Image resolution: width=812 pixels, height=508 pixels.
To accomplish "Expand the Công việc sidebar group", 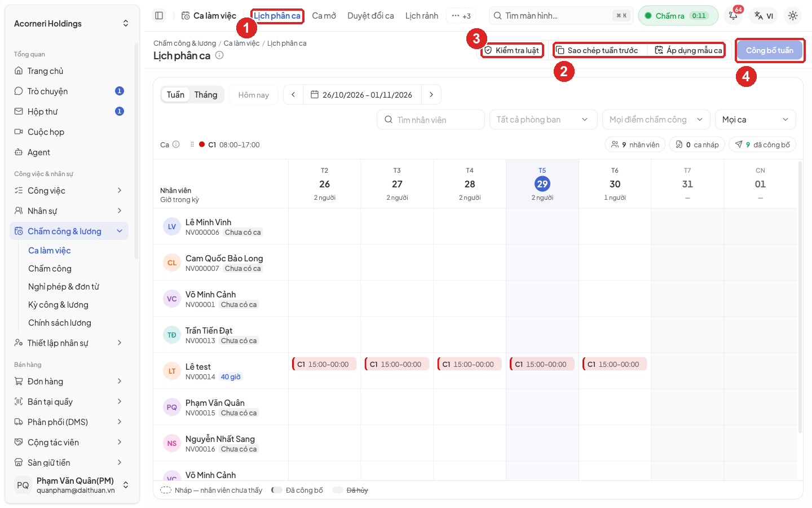I will [69, 191].
